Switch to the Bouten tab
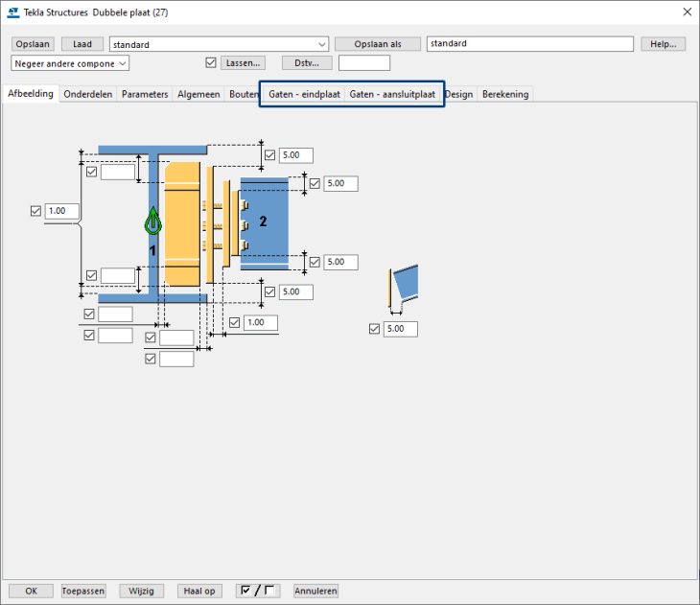 tap(244, 94)
